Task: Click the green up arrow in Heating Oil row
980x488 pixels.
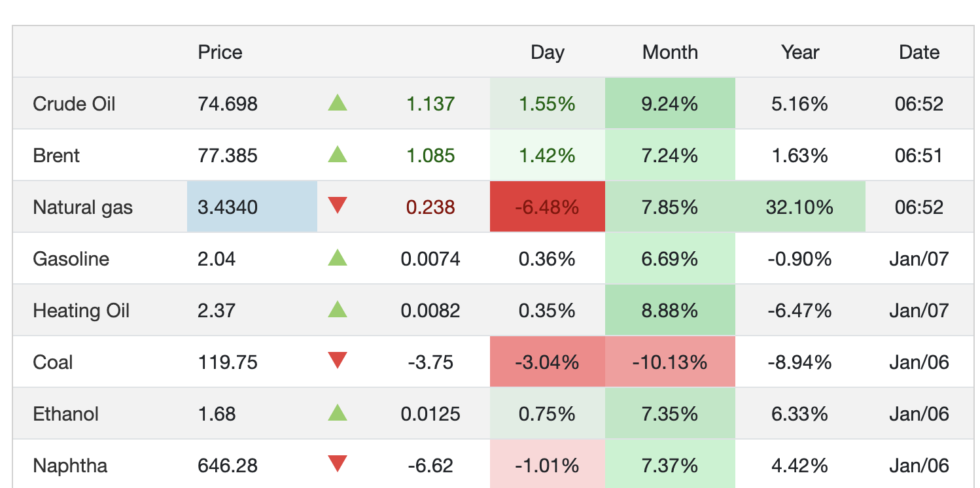Action: coord(338,309)
